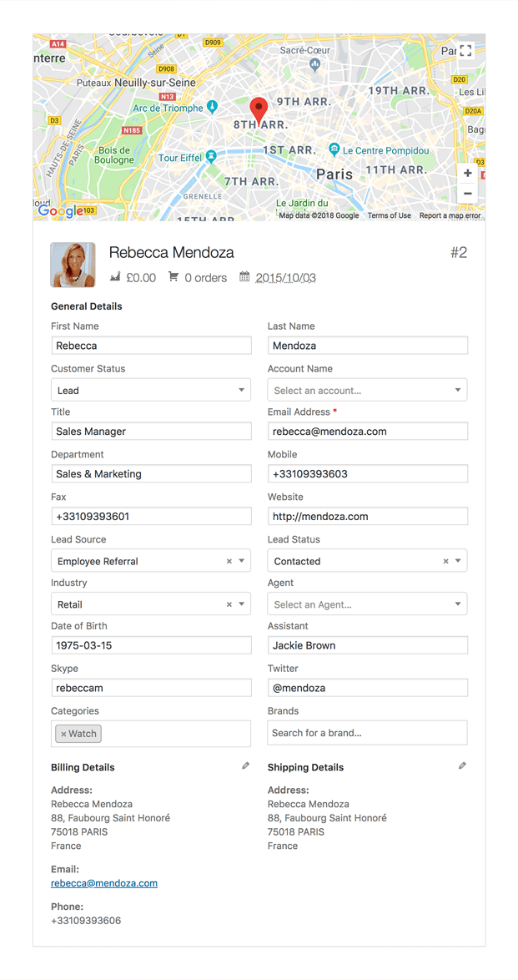Click Report a map error link
This screenshot has width=518, height=980.
click(450, 215)
